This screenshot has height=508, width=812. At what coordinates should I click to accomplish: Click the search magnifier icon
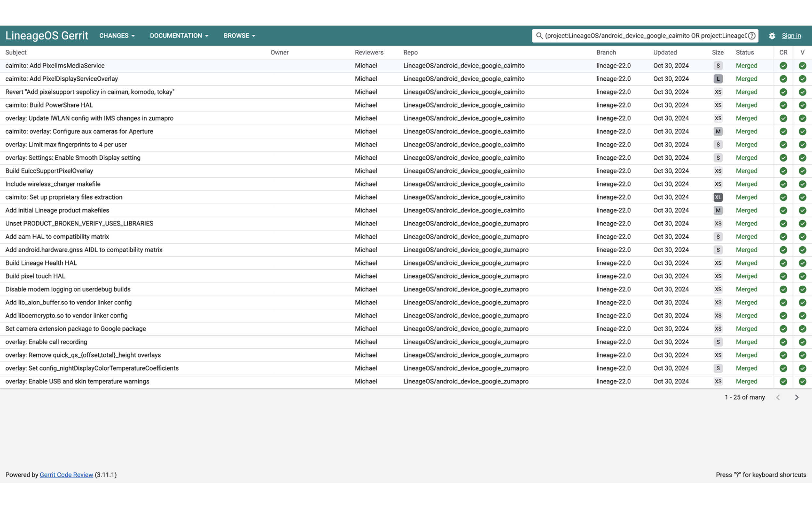[x=539, y=36]
